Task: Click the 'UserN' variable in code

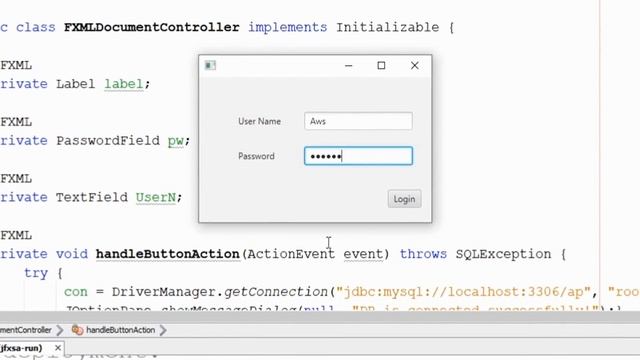Action: click(156, 198)
